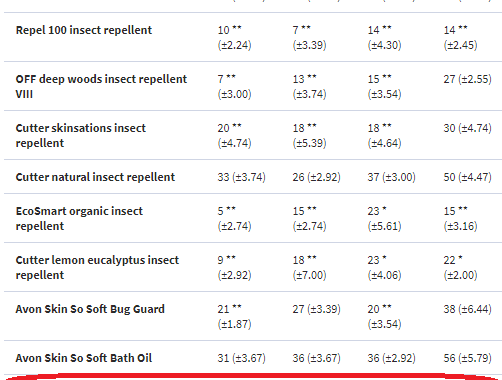The width and height of the screenshot is (502, 380).
Task: Select the EcoSmart organic insect repellent label
Action: point(79,218)
